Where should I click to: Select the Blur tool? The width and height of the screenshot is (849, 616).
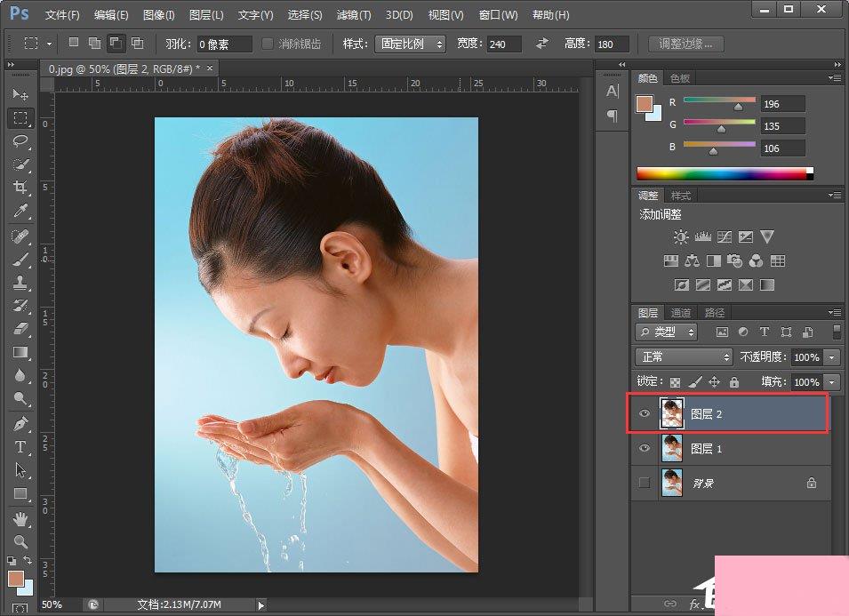click(x=20, y=375)
